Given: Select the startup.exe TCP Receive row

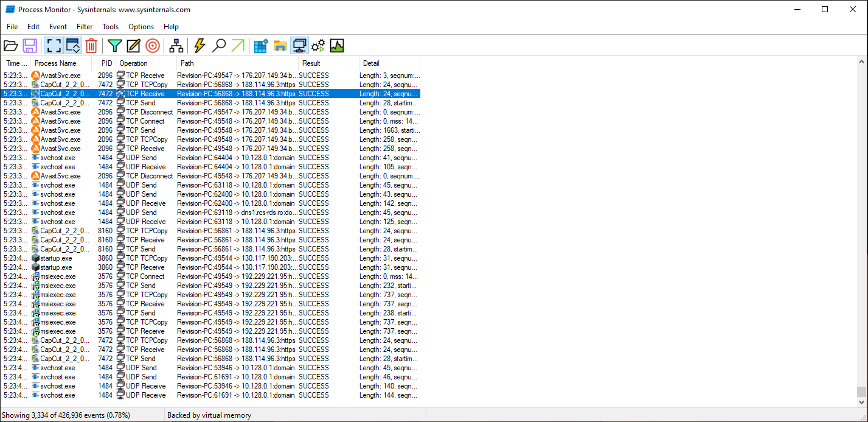Looking at the screenshot, I should [210, 267].
